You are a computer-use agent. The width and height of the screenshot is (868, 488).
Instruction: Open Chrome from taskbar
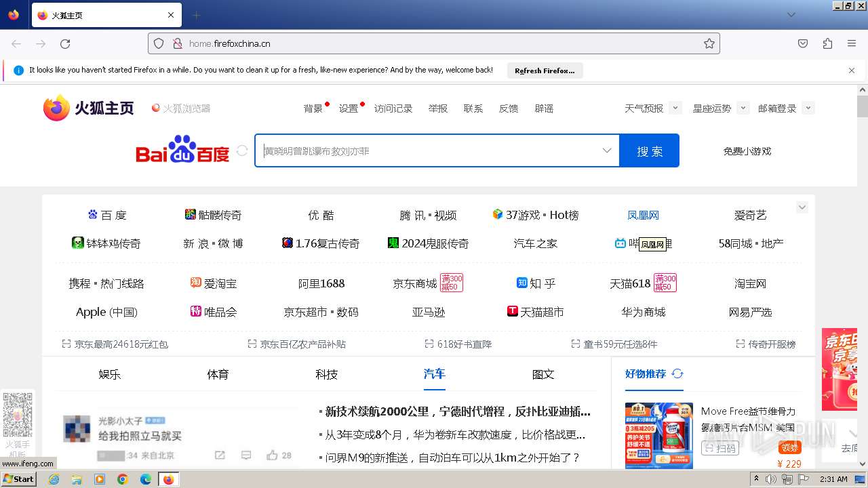[x=123, y=479]
